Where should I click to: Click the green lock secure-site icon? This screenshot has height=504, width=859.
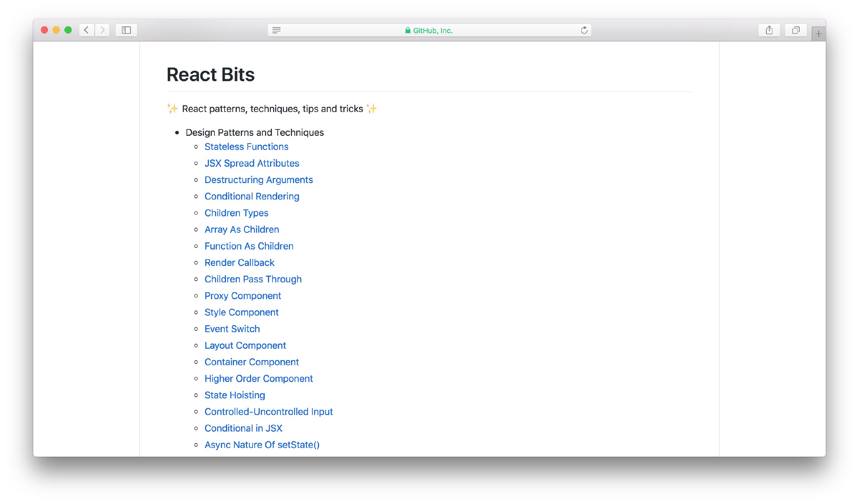[x=408, y=30]
